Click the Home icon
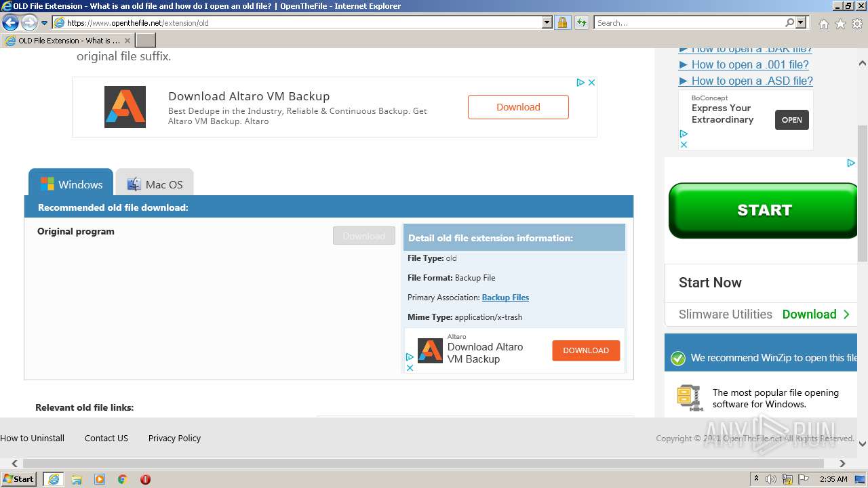Image resolution: width=868 pixels, height=488 pixels. [x=823, y=24]
